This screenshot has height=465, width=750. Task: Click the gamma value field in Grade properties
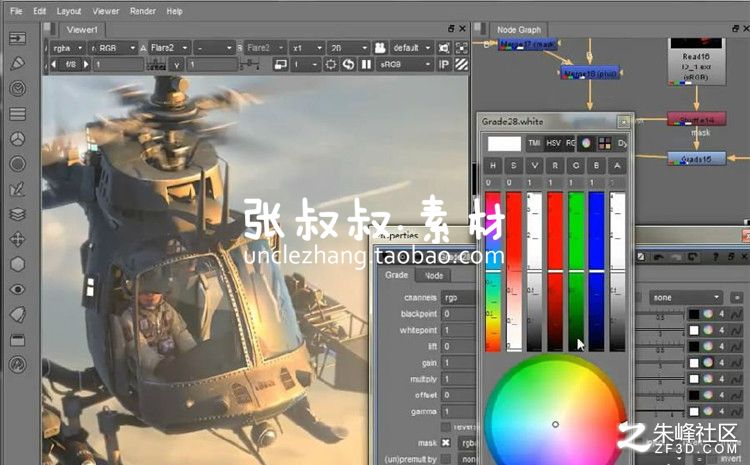459,411
